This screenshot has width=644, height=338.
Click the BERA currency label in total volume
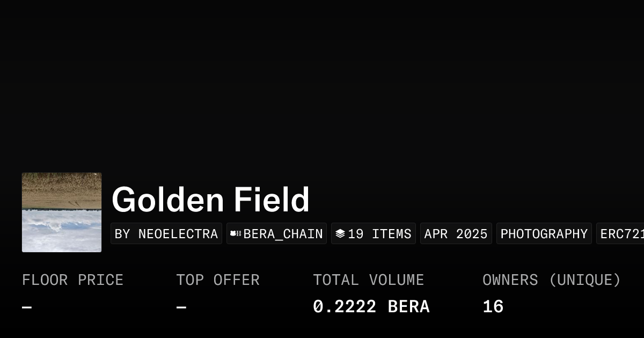click(x=408, y=306)
